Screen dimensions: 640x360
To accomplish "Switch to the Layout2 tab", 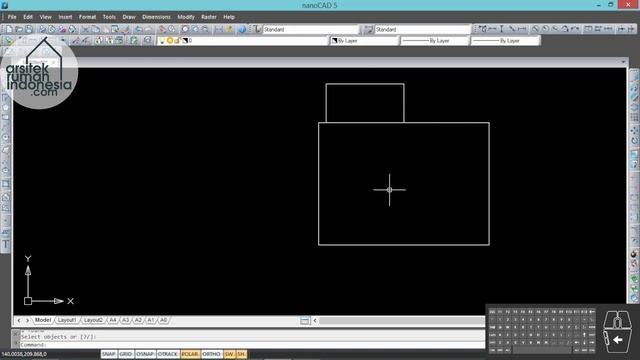I will coord(93,320).
